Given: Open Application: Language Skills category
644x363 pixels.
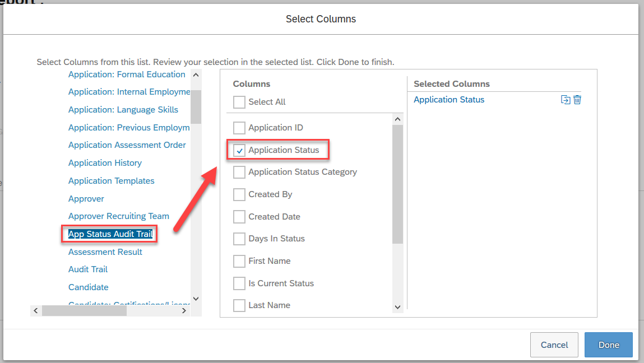Looking at the screenshot, I should click(123, 110).
